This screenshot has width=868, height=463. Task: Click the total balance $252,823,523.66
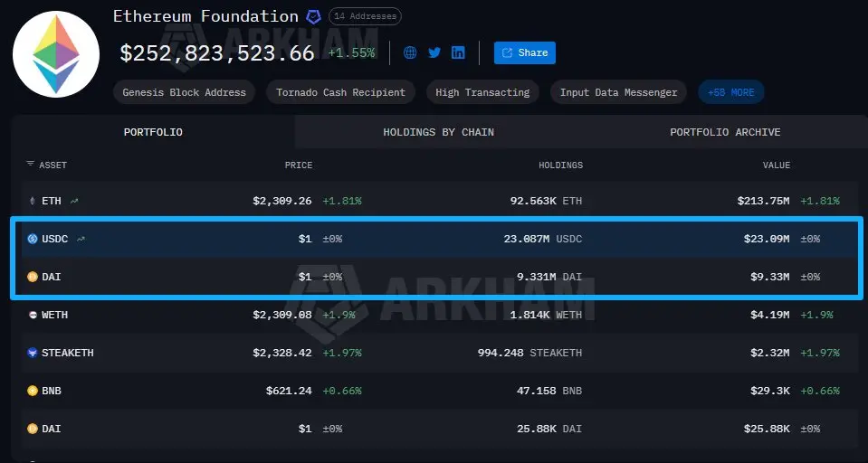(217, 53)
